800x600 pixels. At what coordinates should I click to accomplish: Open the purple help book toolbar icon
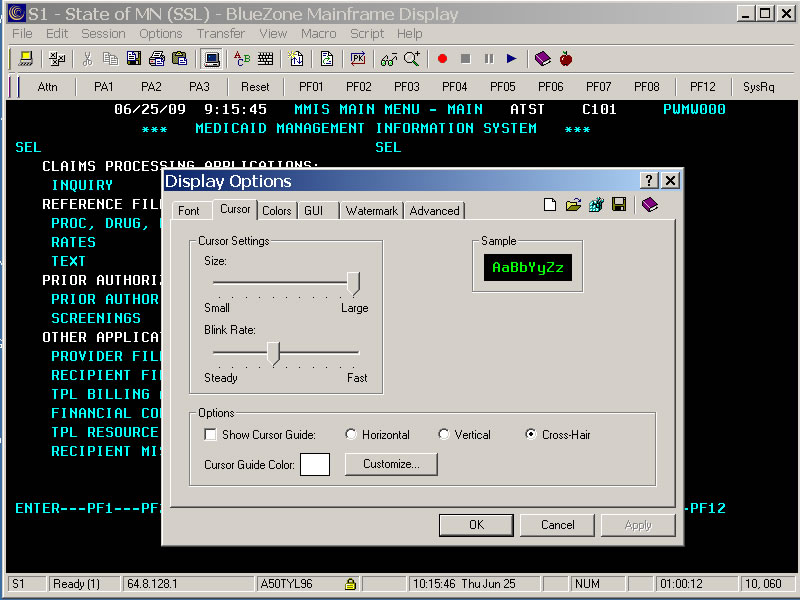click(542, 59)
